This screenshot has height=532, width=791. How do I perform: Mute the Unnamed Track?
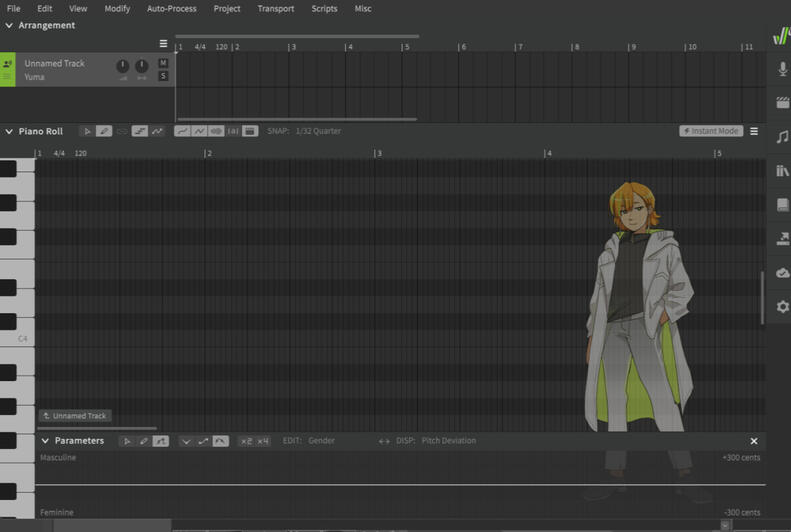click(163, 63)
